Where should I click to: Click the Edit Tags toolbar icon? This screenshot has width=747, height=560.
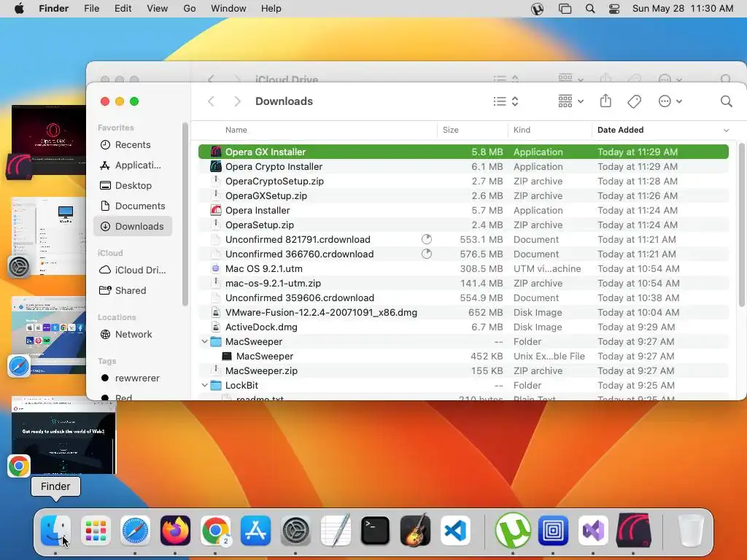[x=634, y=101]
